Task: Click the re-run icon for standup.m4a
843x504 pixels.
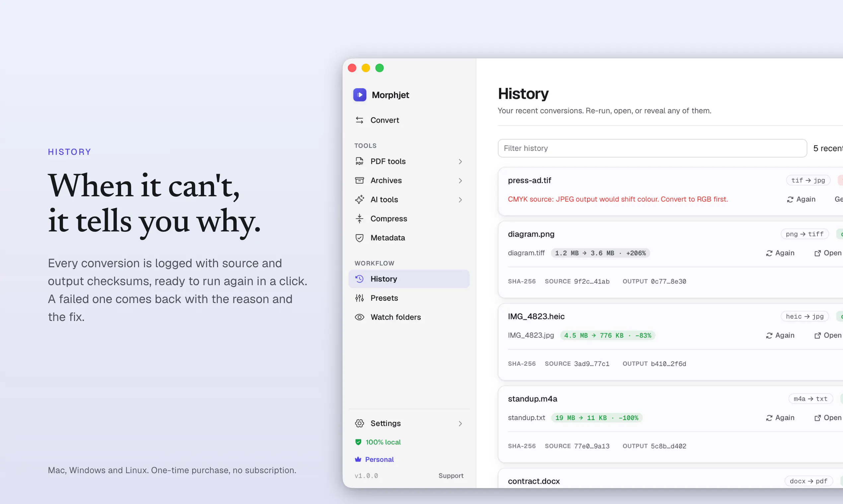Action: tap(769, 418)
